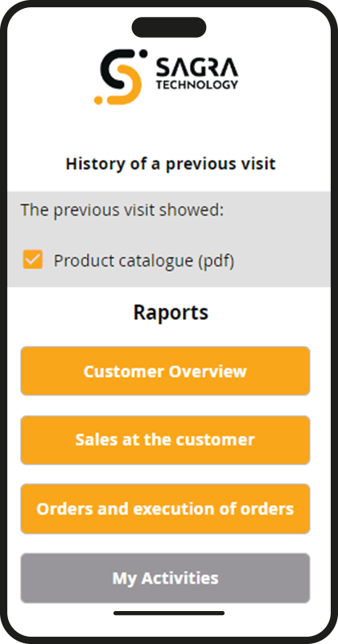The width and height of the screenshot is (338, 644).
Task: Tap the History of a previous visit heading
Action: (x=171, y=164)
